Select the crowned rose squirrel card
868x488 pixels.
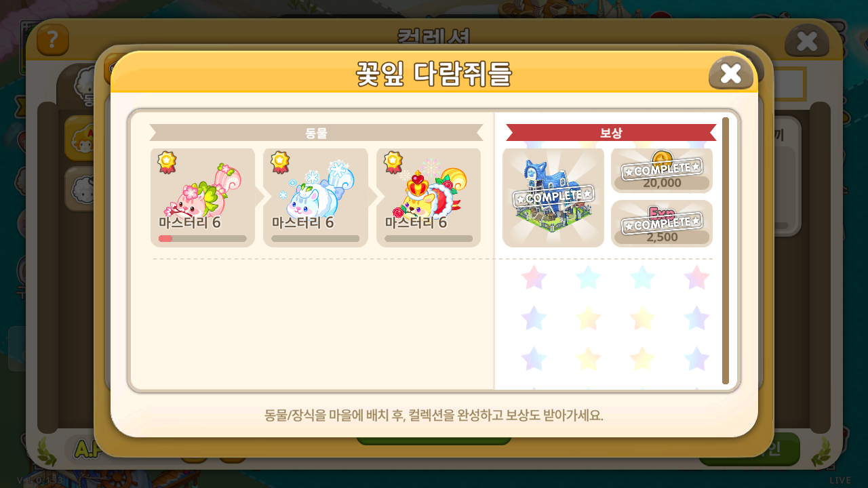[429, 198]
